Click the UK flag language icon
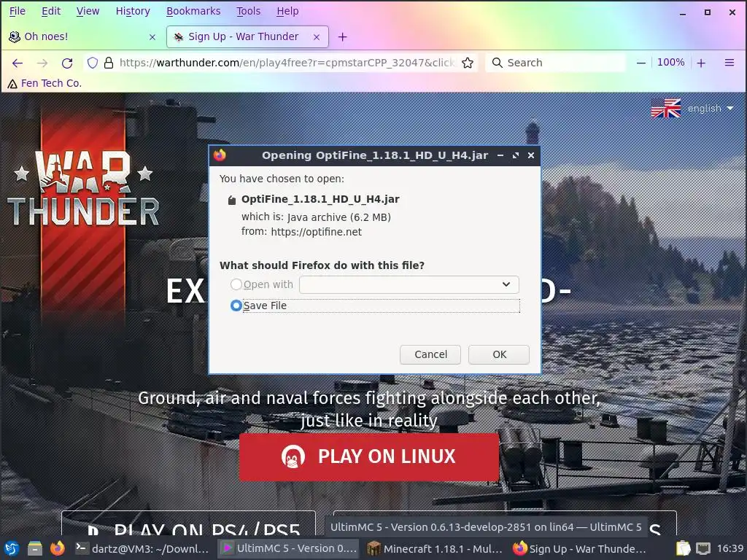This screenshot has width=747, height=560. click(665, 108)
